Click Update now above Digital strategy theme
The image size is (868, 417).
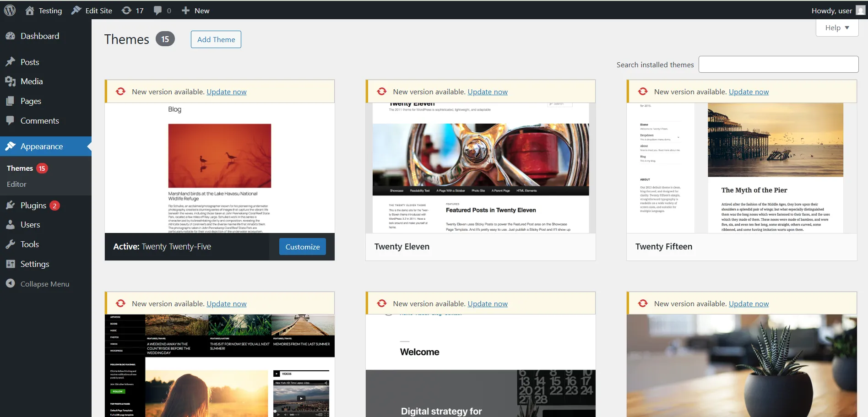[x=488, y=303]
